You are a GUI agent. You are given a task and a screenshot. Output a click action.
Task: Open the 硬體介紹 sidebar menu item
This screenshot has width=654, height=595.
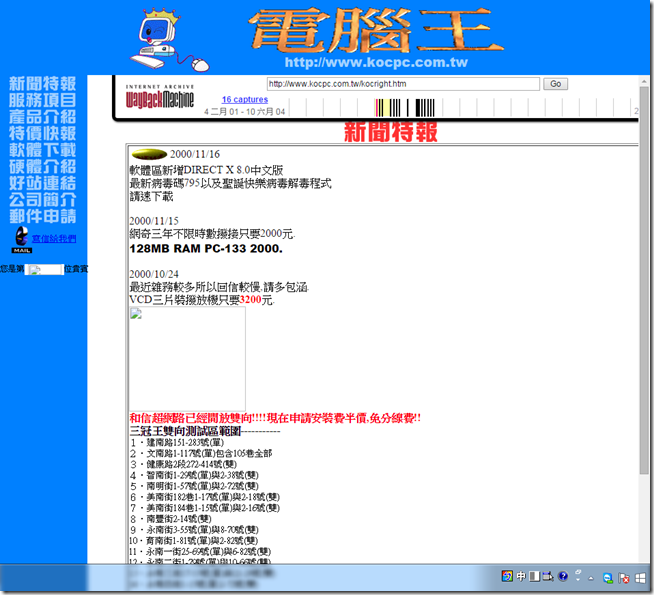pyautogui.click(x=43, y=166)
